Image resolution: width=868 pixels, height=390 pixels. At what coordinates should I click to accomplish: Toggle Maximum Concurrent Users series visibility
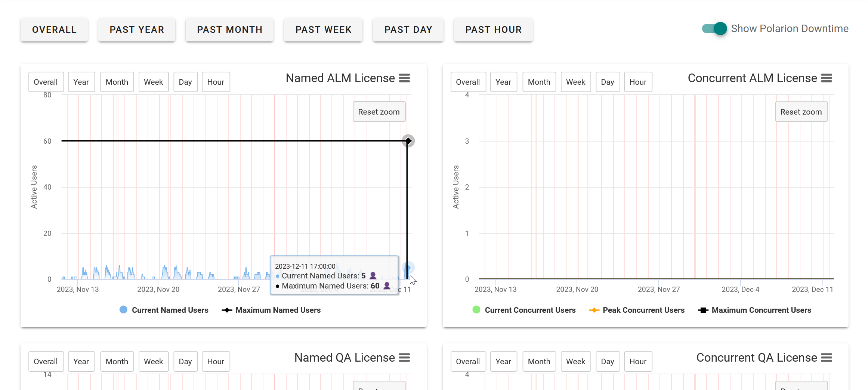[x=702, y=310]
